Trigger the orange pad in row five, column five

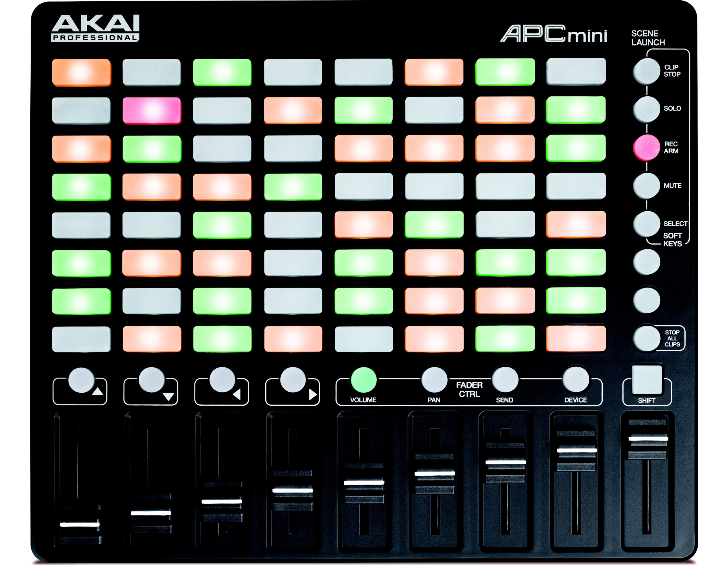364,225
